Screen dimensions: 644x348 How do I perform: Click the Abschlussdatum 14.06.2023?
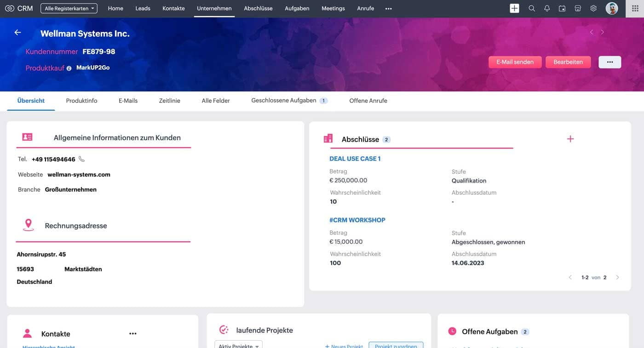[468, 263]
